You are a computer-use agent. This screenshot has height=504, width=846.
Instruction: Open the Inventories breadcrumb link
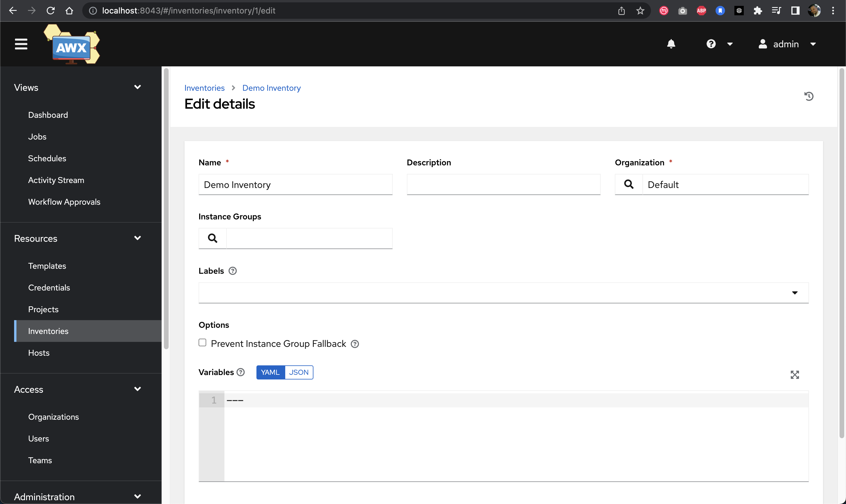(204, 88)
